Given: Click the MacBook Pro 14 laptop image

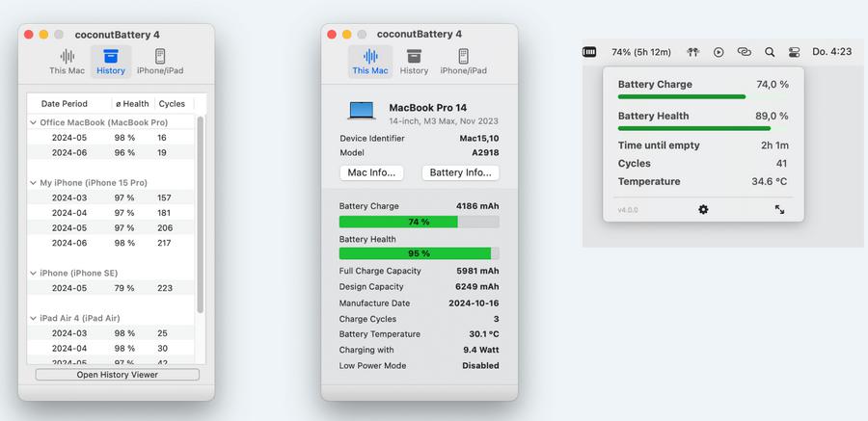Looking at the screenshot, I should 362,111.
